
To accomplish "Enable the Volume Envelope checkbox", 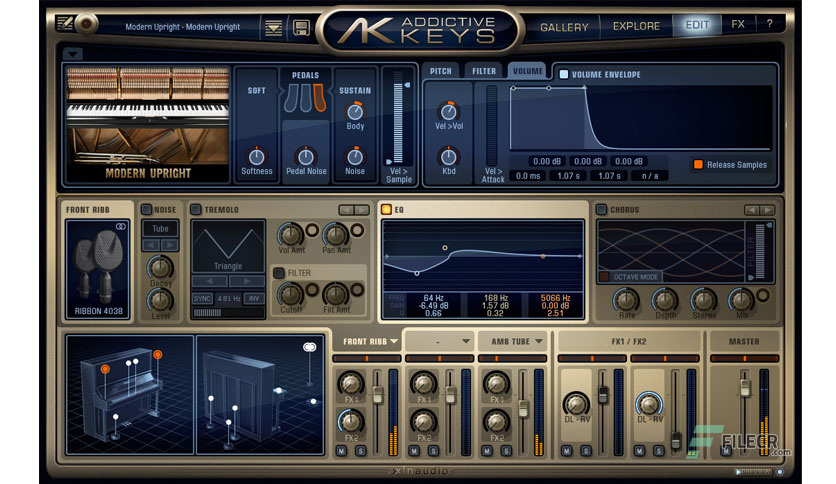I will coord(564,74).
